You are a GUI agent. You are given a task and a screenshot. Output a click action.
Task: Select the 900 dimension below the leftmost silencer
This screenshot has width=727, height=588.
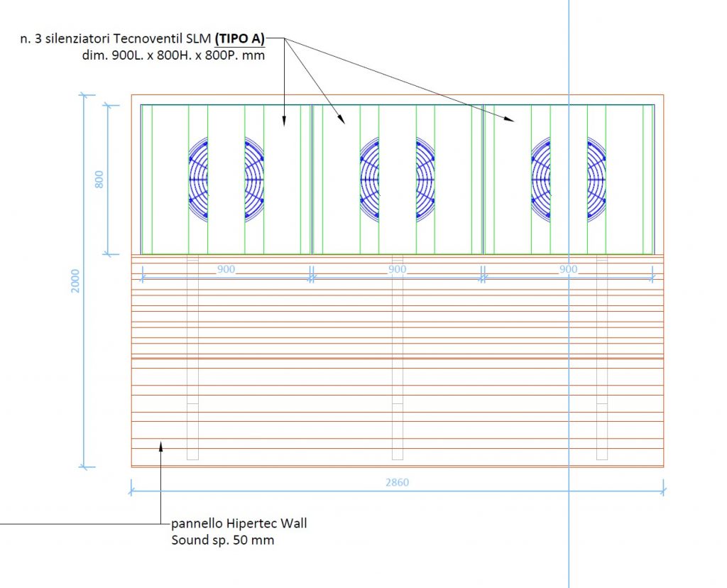(226, 269)
